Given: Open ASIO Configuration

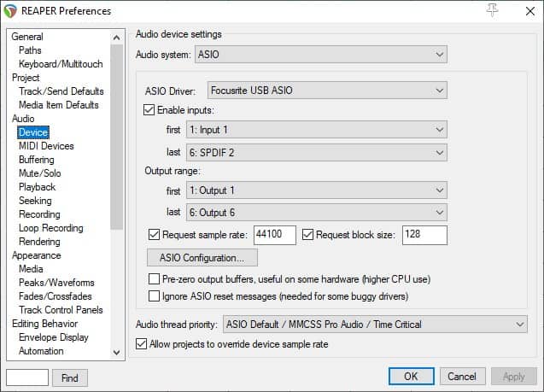Looking at the screenshot, I should pos(202,258).
